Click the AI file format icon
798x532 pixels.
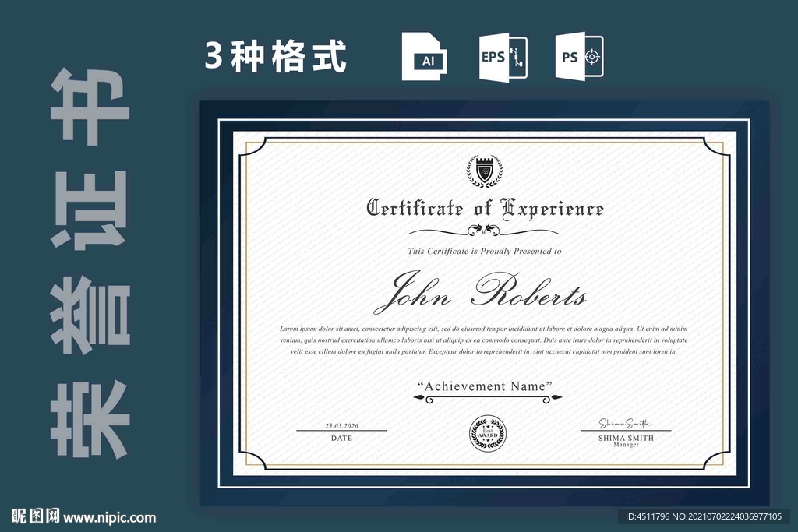424,56
